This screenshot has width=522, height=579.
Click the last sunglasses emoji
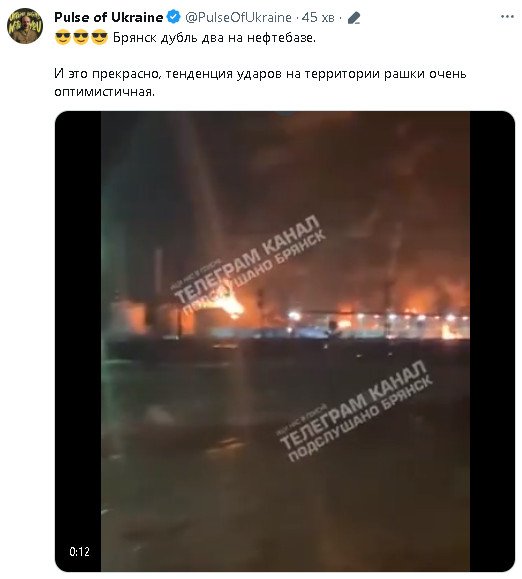(x=99, y=38)
